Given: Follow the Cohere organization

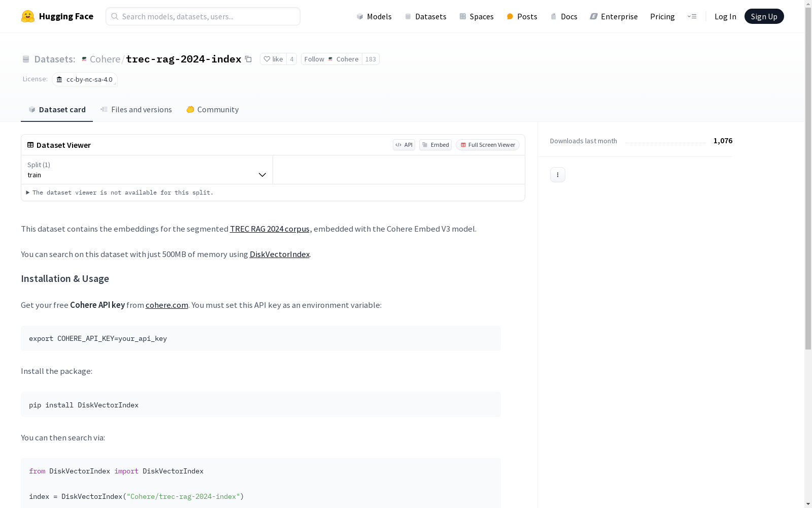Looking at the screenshot, I should pos(331,59).
